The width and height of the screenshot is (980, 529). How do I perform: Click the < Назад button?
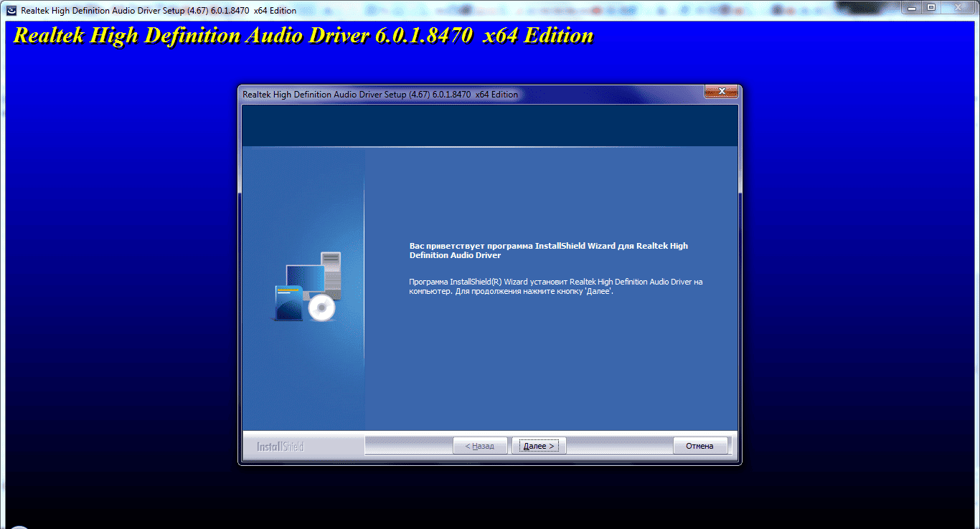[x=480, y=446]
